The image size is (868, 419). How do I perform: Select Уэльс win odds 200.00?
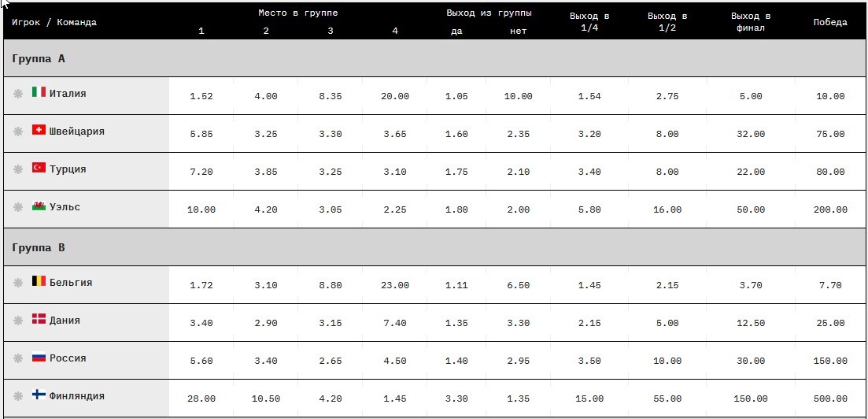click(829, 210)
